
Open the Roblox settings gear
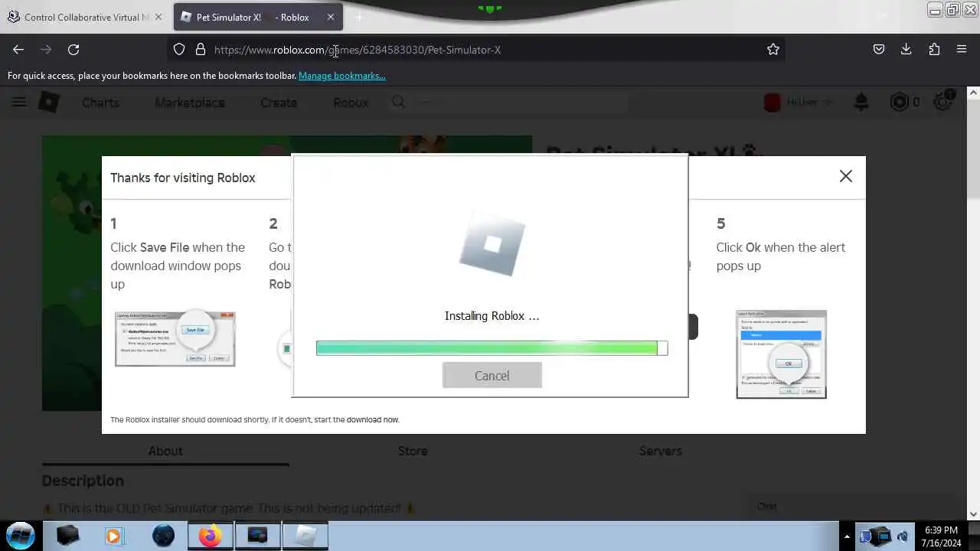943,103
